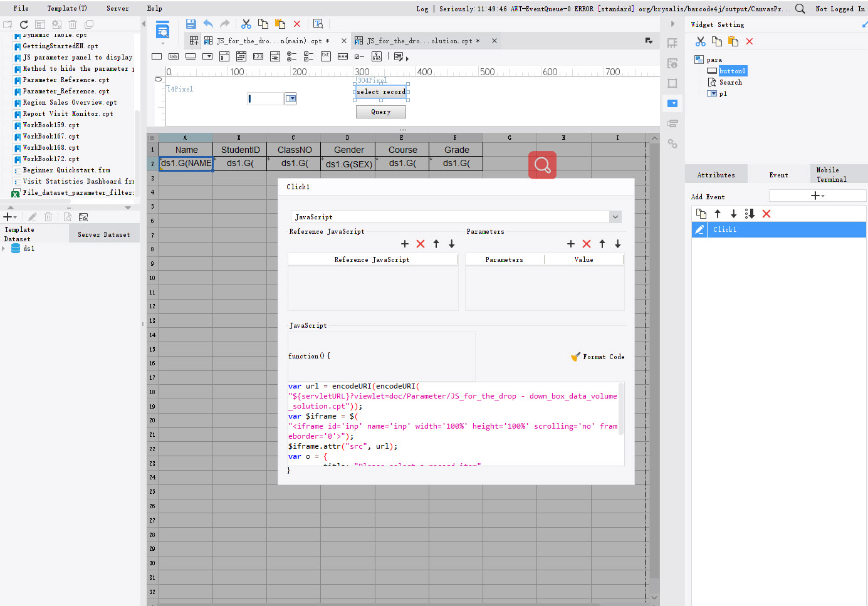Open Region Sales Overview.cpt in file list
The image size is (868, 606).
coord(70,102)
